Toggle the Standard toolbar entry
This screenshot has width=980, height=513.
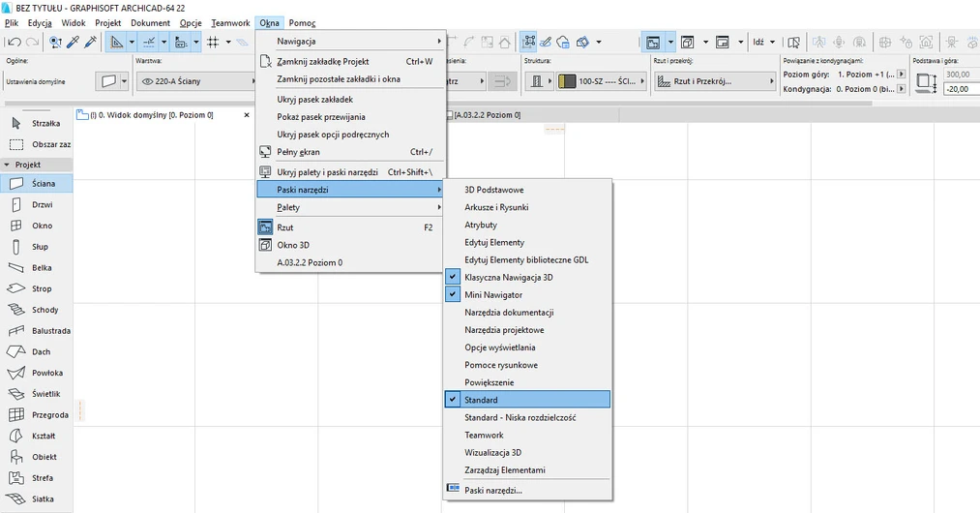(527, 400)
